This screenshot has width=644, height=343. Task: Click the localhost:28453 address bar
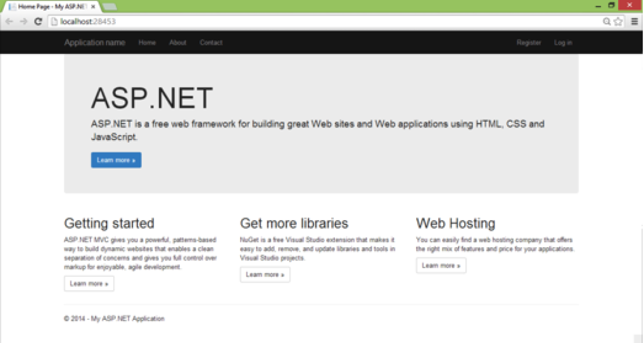point(325,22)
